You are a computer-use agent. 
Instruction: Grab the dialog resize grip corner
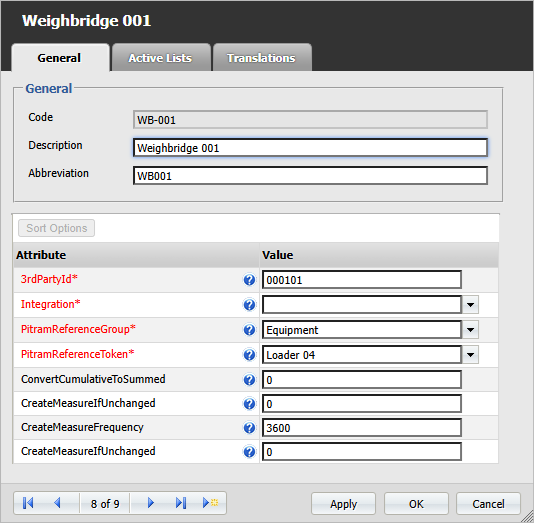click(528, 517)
